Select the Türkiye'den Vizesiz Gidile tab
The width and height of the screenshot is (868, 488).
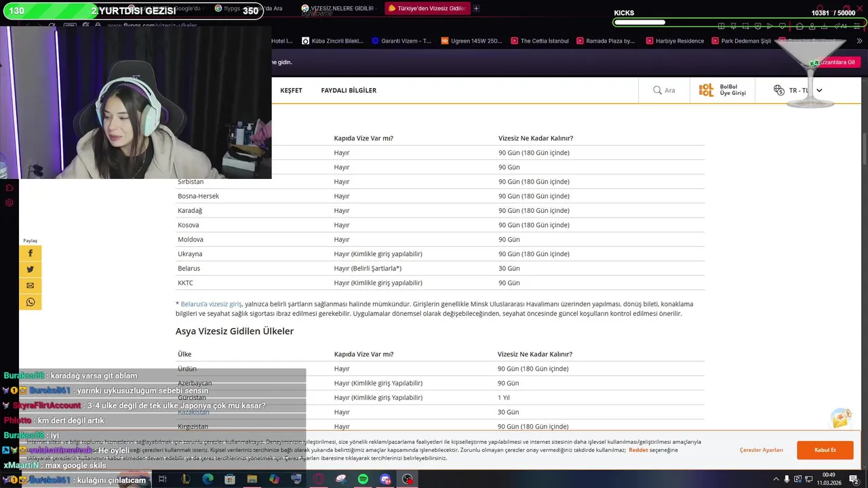click(427, 8)
